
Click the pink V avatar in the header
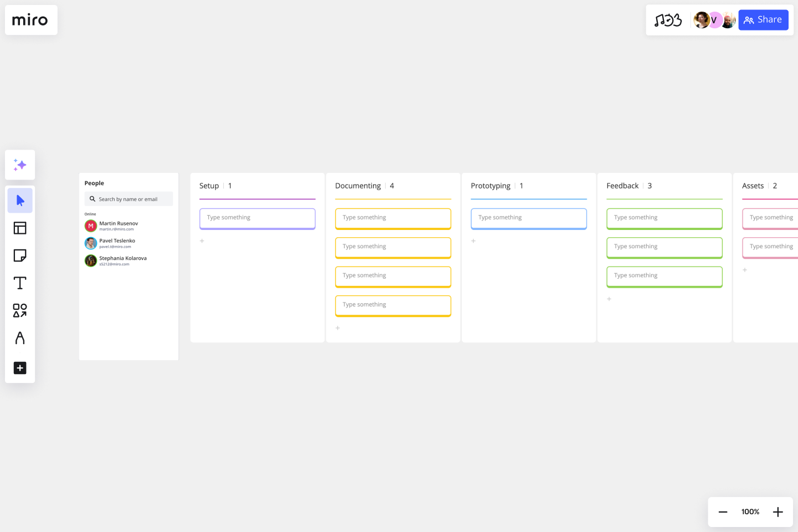(x=714, y=19)
